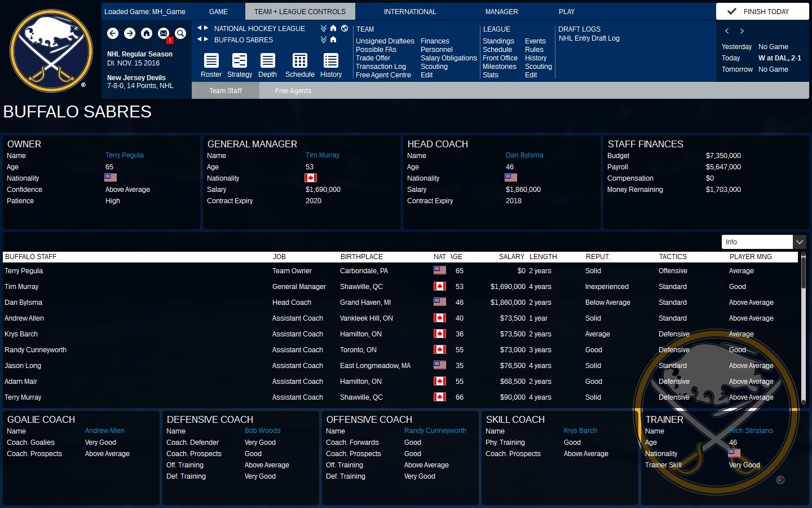This screenshot has height=508, width=812.
Task: Open the Team Staff tab
Action: click(225, 90)
